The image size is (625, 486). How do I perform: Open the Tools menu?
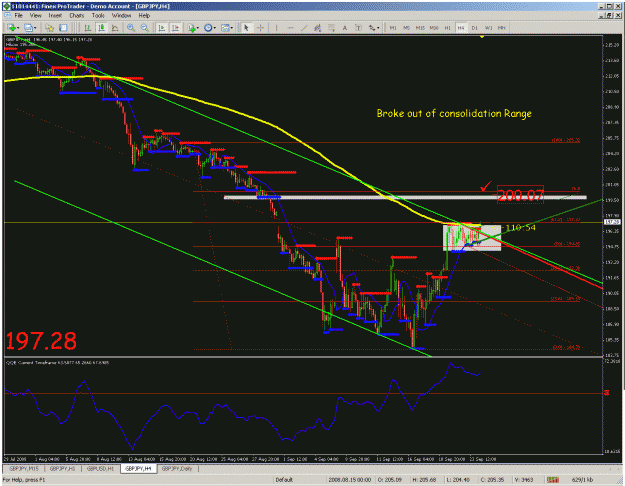98,16
